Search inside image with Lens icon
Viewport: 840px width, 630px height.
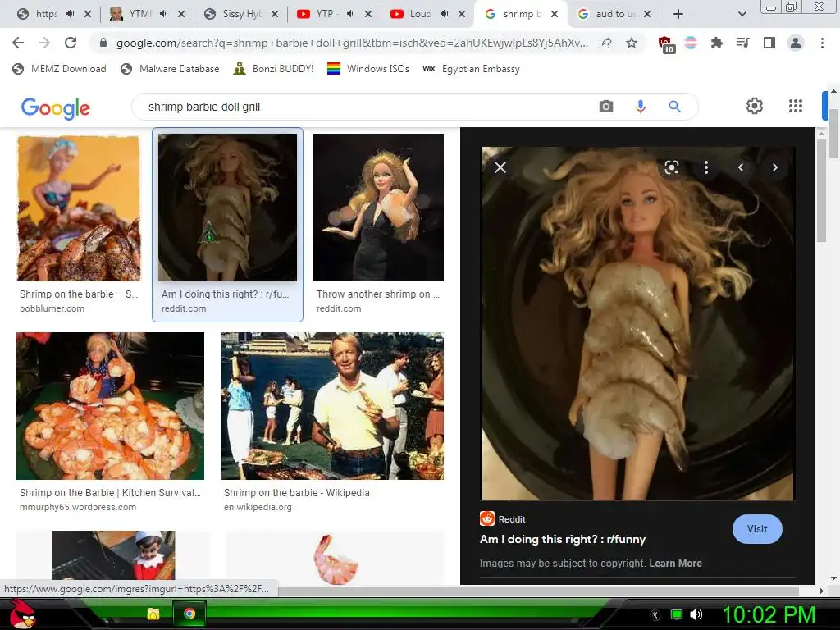pos(671,167)
